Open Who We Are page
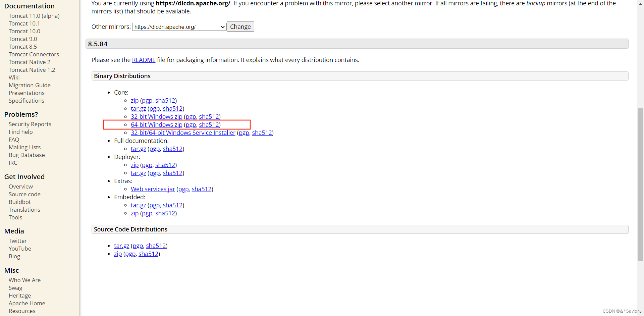The width and height of the screenshot is (644, 316). (24, 280)
